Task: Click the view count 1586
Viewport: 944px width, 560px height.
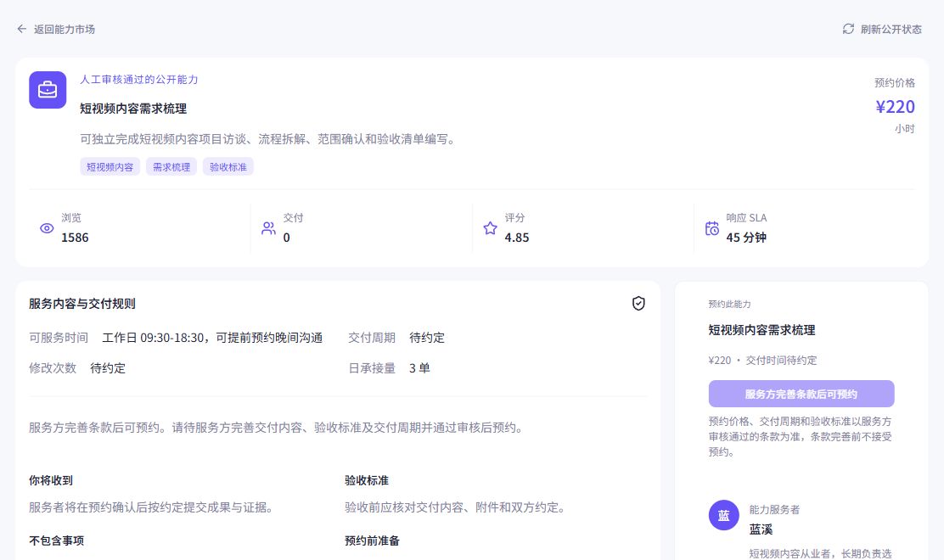Action: (x=75, y=238)
